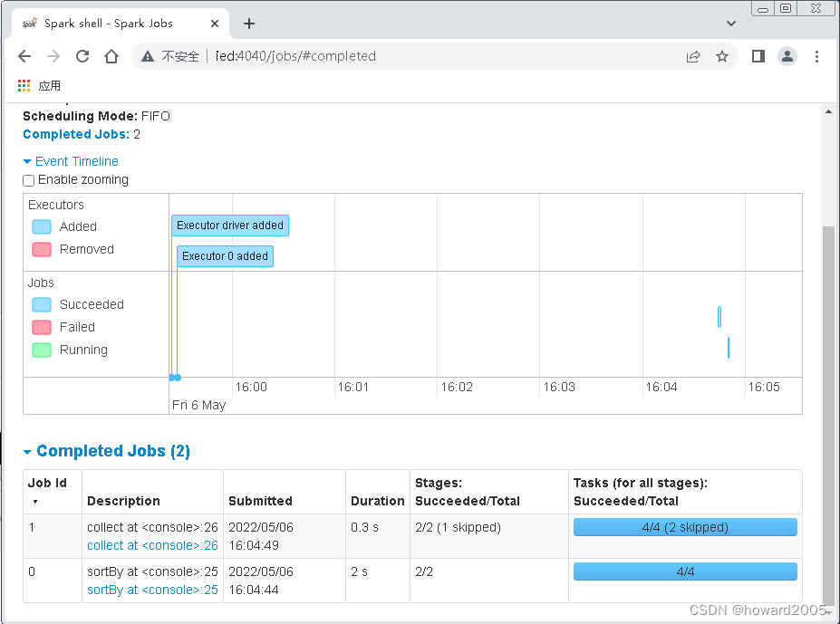Click the Succeeded jobs legend swatch

click(x=42, y=305)
